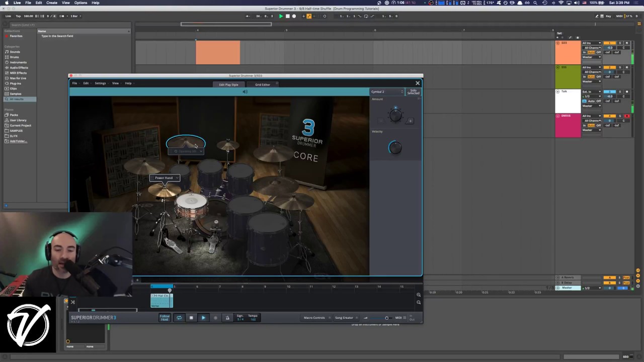Click the Link button in Live
Image resolution: width=644 pixels, height=362 pixels.
[x=8, y=16]
